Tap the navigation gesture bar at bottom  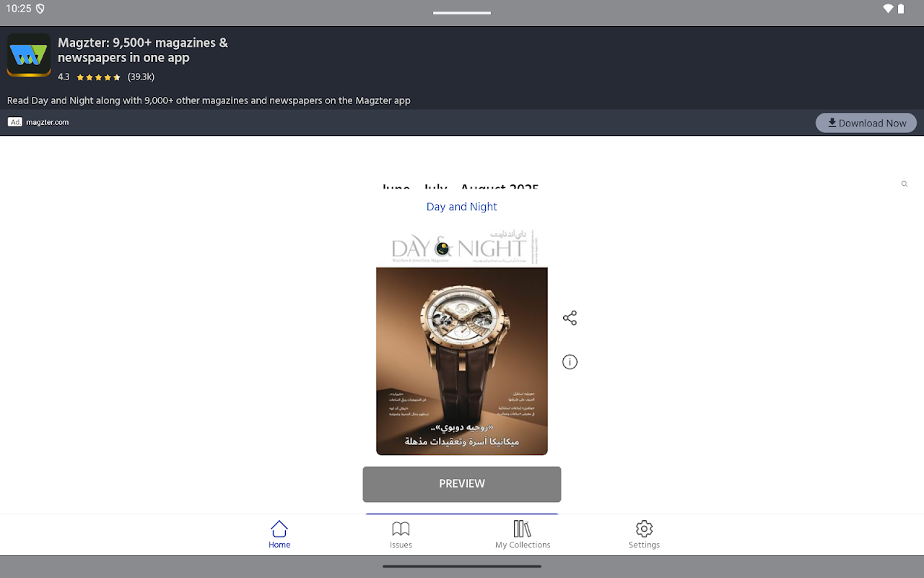coord(462,566)
